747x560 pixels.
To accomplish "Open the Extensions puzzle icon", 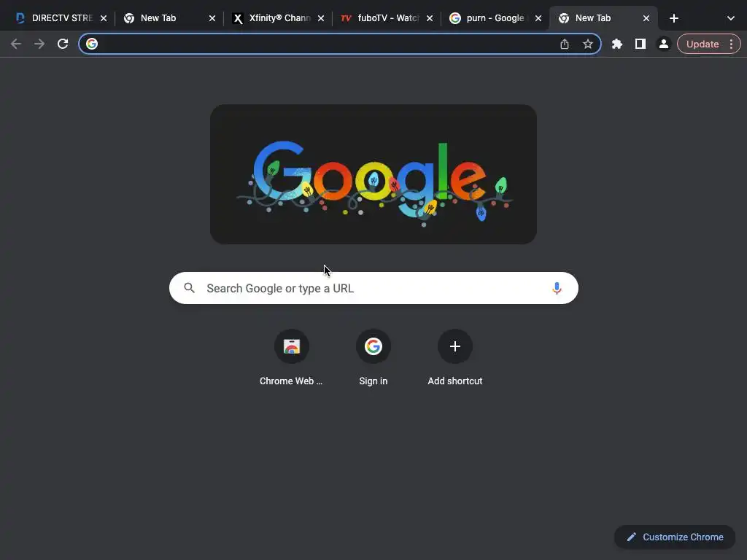I will coord(617,44).
